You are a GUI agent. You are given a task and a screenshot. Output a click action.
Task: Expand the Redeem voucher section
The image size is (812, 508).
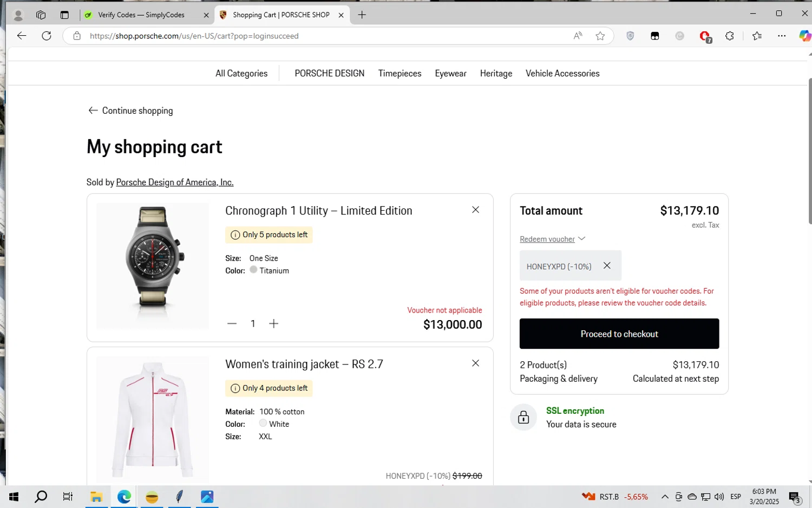point(552,239)
